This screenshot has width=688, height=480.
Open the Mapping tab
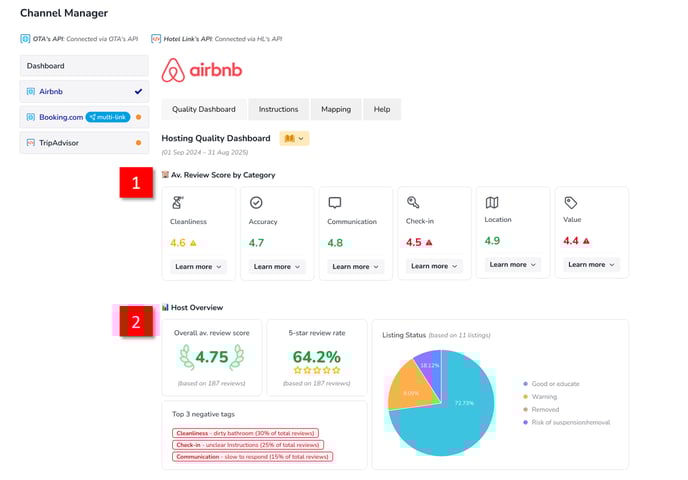tap(335, 109)
